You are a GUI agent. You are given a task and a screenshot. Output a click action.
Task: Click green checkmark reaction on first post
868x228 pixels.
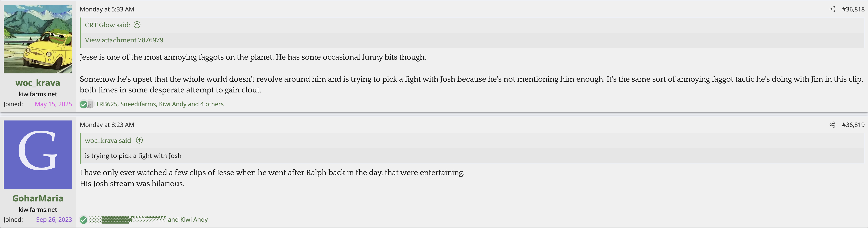point(83,104)
